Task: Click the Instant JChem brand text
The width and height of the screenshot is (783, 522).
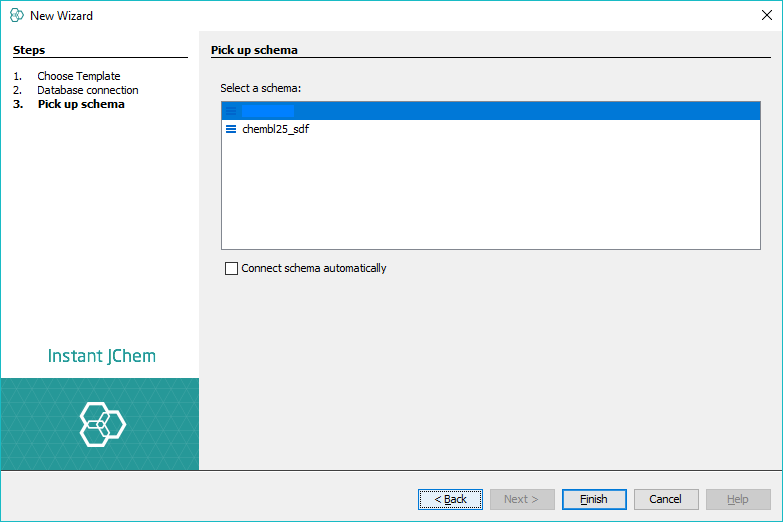Action: [x=101, y=356]
